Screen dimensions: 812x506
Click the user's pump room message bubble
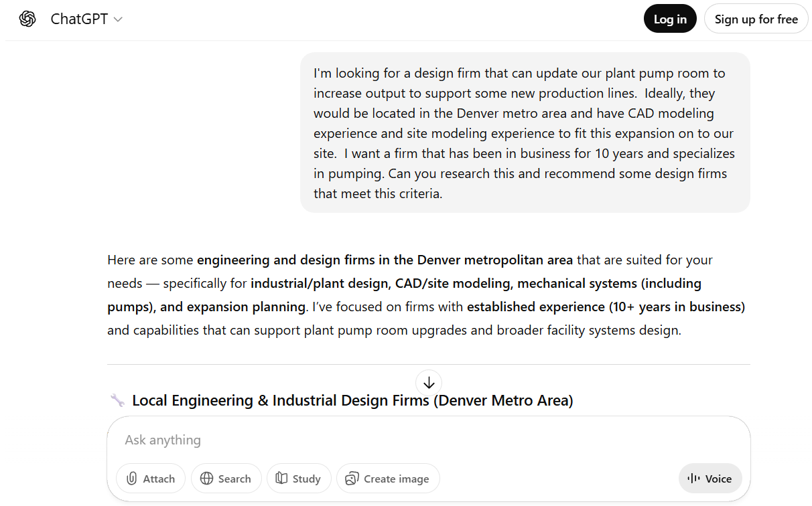(525, 133)
